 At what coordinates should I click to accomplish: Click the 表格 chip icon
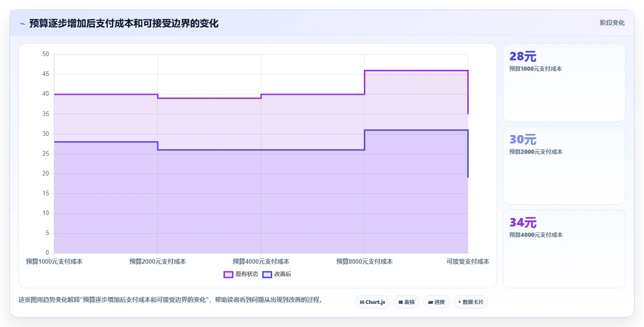[401, 302]
